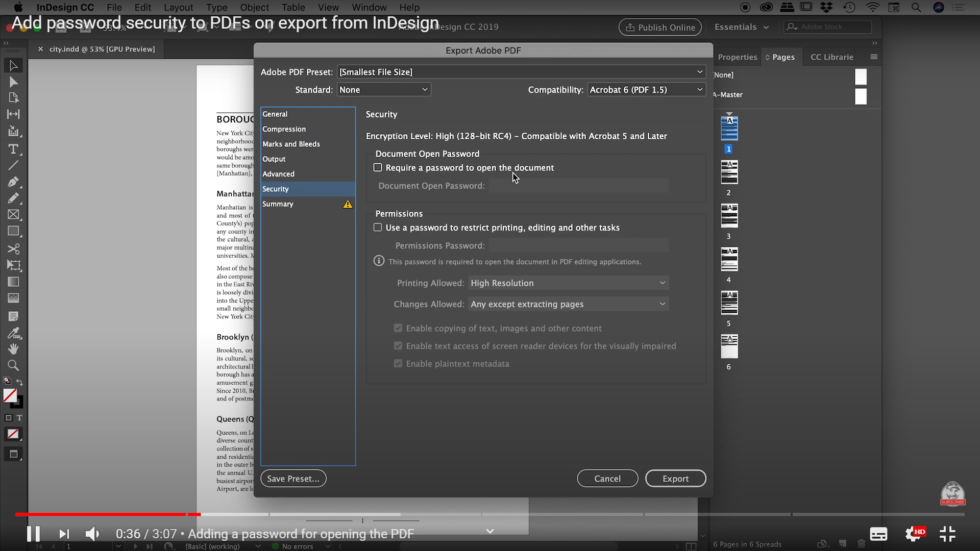Open YouTube settings gear
This screenshot has width=980, height=551.
click(913, 534)
